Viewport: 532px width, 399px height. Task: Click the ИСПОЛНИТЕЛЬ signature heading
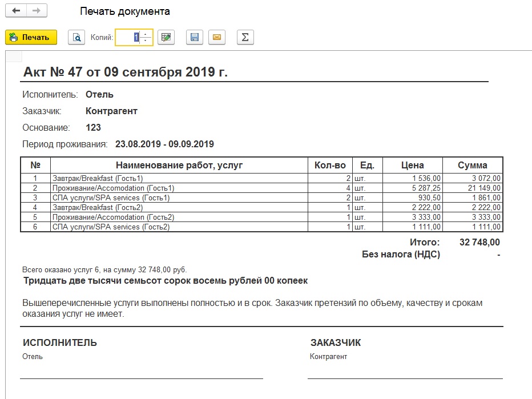[x=60, y=342]
